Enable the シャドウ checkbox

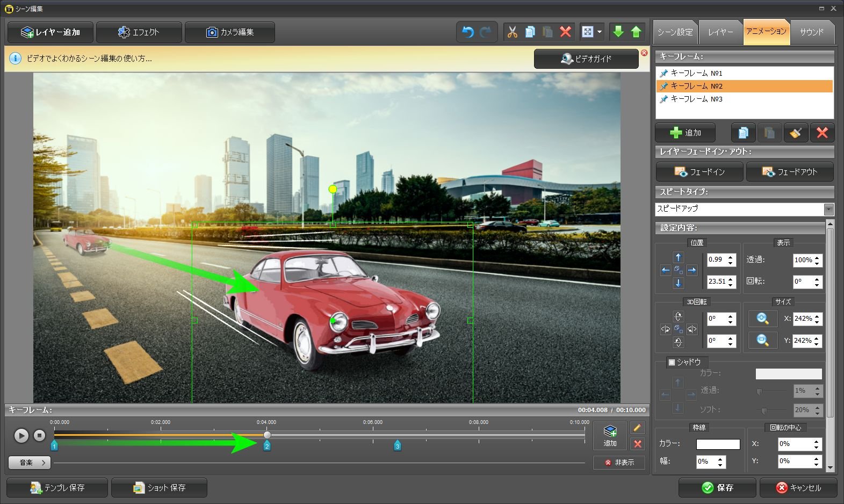coord(672,362)
